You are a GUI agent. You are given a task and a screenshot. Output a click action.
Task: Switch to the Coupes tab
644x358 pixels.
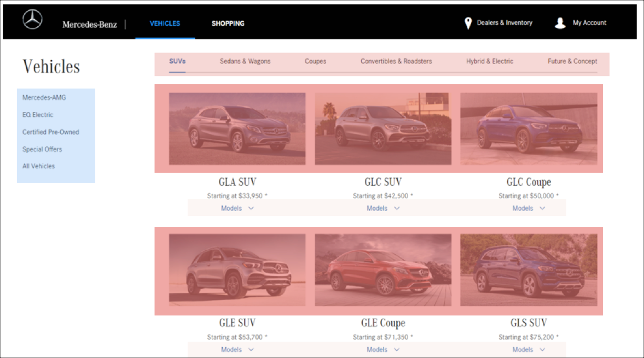pos(315,61)
